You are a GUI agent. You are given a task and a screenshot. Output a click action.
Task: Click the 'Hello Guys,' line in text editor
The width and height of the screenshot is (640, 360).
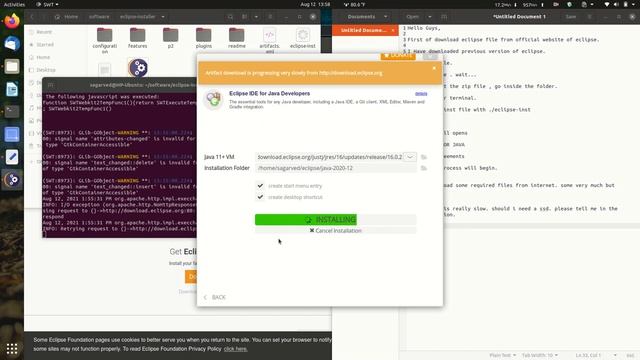424,28
